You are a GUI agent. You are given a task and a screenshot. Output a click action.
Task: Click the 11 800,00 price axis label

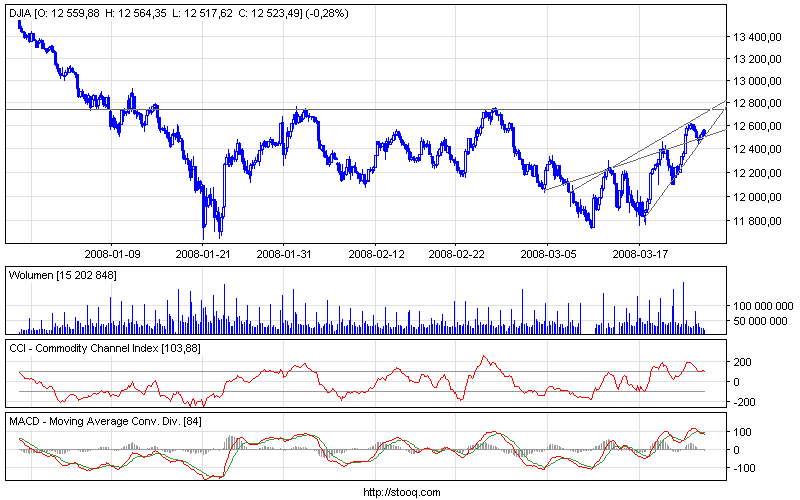point(757,221)
